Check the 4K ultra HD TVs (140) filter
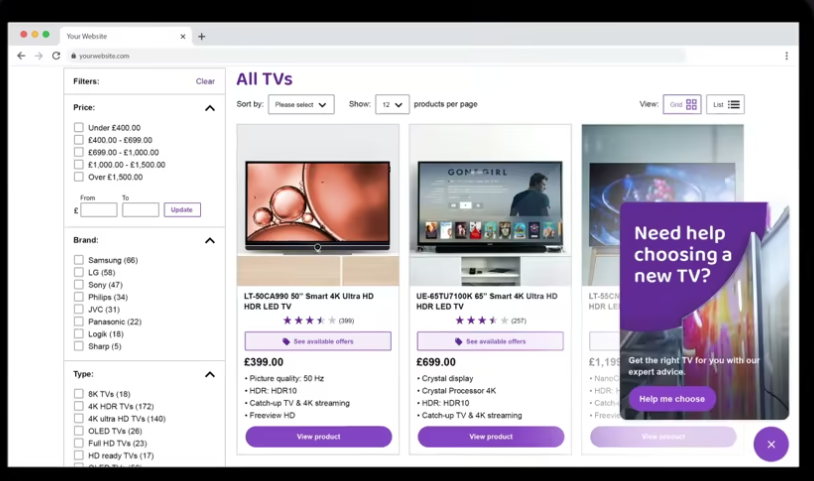 (x=78, y=418)
